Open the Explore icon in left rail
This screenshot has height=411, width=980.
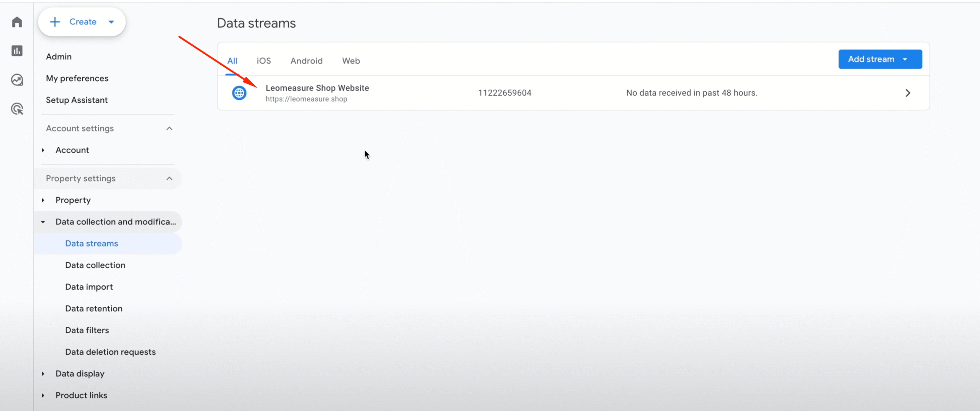(17, 80)
